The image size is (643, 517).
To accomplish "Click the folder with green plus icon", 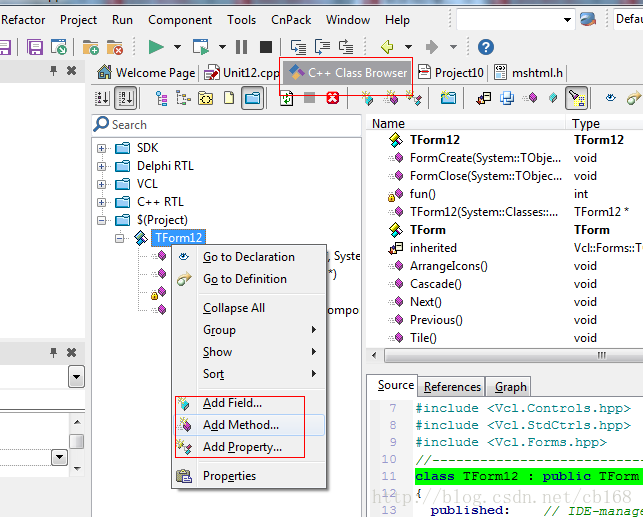I will 90,47.
